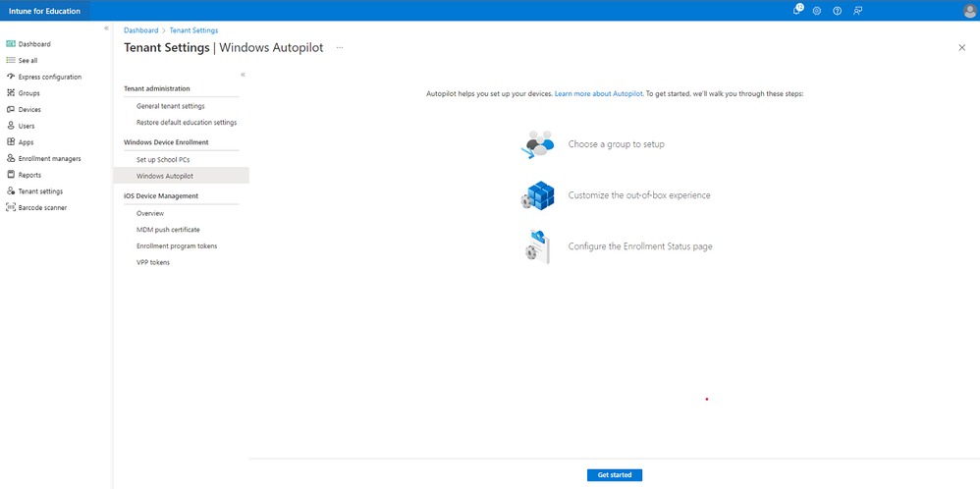Viewport: 980px width, 489px height.
Task: Click the Dashboard icon in sidebar
Action: [11, 44]
